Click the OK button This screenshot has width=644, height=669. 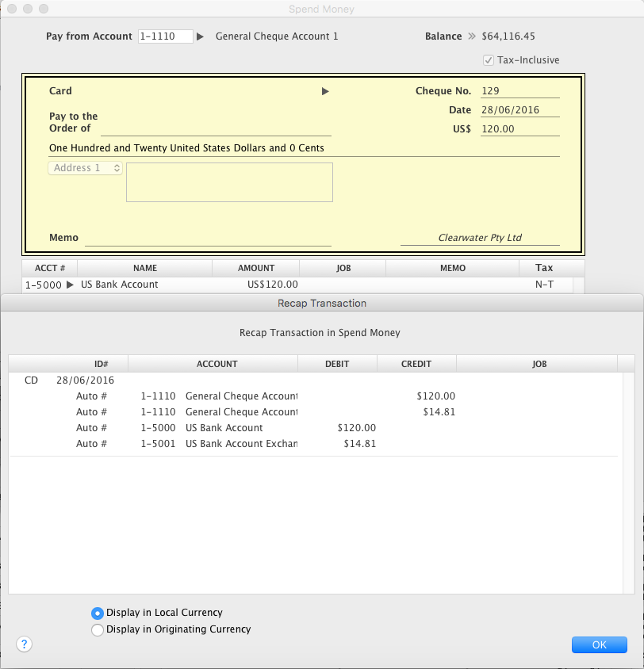tap(599, 644)
